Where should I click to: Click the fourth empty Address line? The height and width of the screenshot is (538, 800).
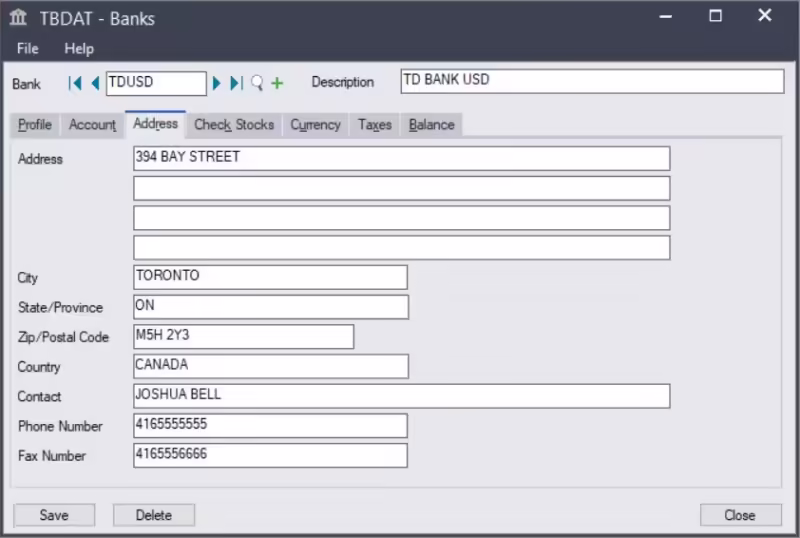point(402,248)
